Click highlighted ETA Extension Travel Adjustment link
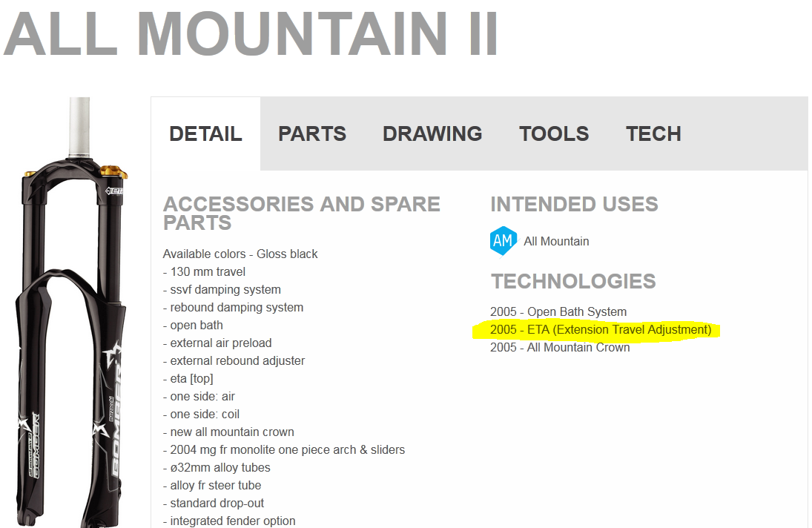The height and width of the screenshot is (528, 812). click(x=601, y=329)
